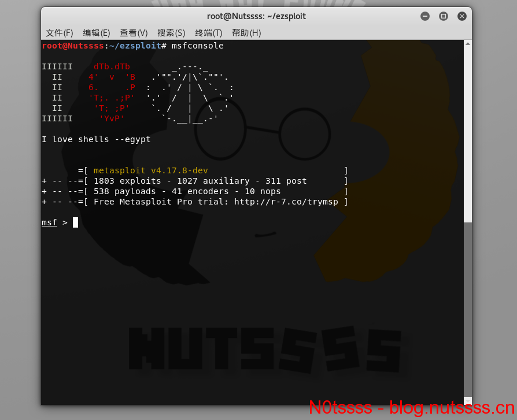Click the '538 payloads' text
This screenshot has width=517, height=420.
(x=125, y=191)
